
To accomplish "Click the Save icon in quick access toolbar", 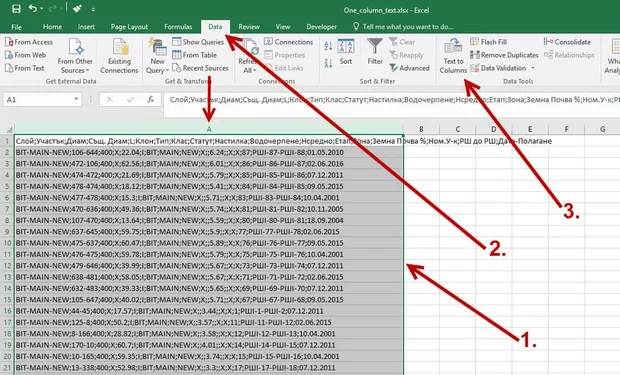I will click(x=16, y=9).
